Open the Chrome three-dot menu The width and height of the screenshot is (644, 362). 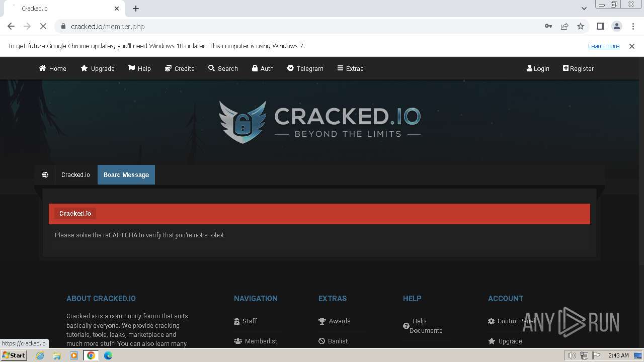pyautogui.click(x=633, y=26)
